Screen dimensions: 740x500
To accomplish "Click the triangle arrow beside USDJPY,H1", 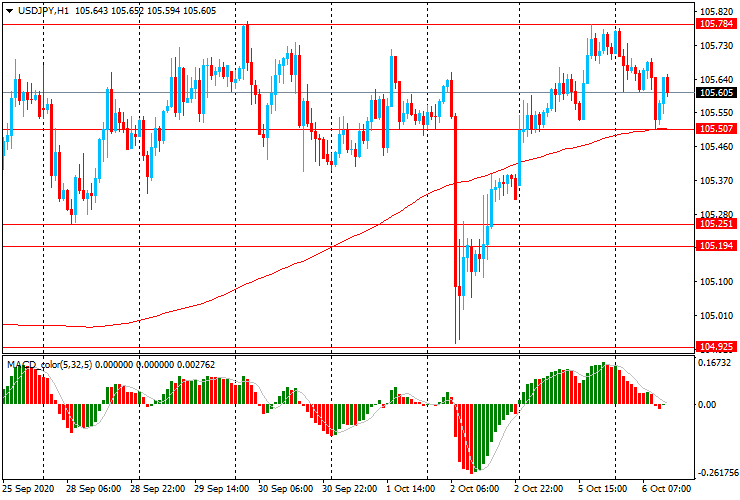I will (x=9, y=10).
